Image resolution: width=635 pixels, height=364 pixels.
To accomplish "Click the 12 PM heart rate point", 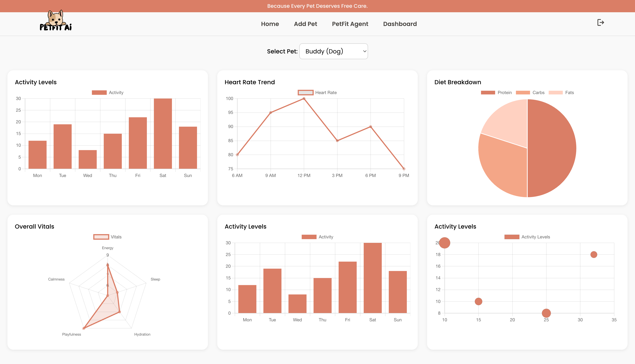I will pyautogui.click(x=304, y=99).
